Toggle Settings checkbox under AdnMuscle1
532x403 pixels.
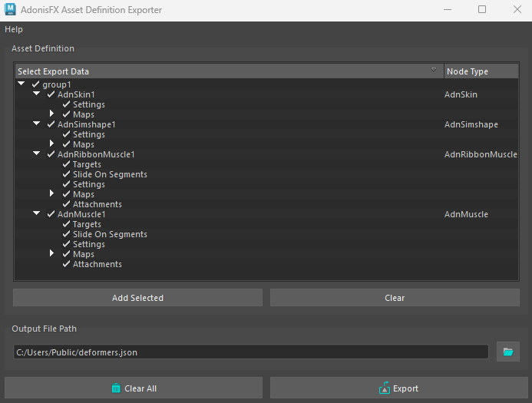(x=66, y=244)
